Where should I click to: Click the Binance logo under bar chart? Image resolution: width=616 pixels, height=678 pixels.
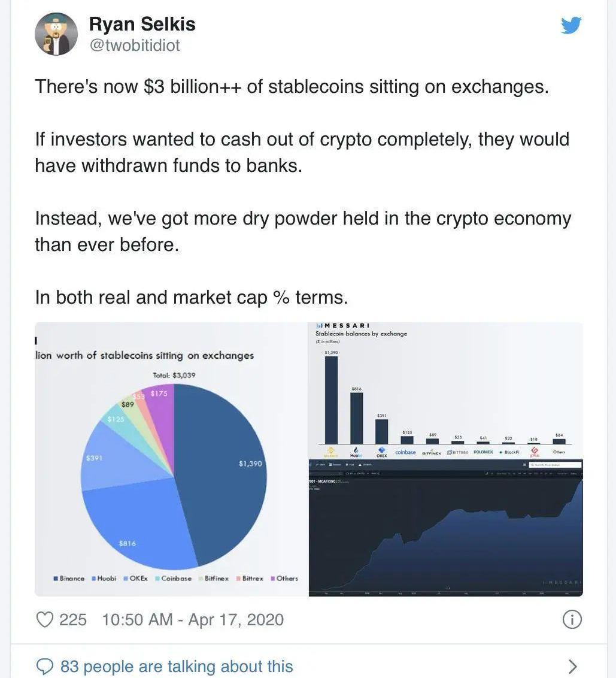pos(331,452)
